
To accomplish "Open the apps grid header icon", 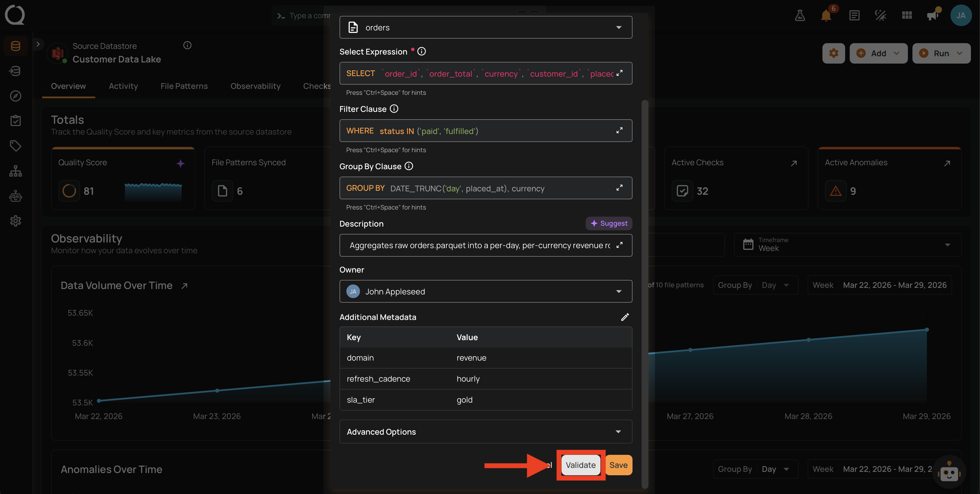I will (x=907, y=15).
